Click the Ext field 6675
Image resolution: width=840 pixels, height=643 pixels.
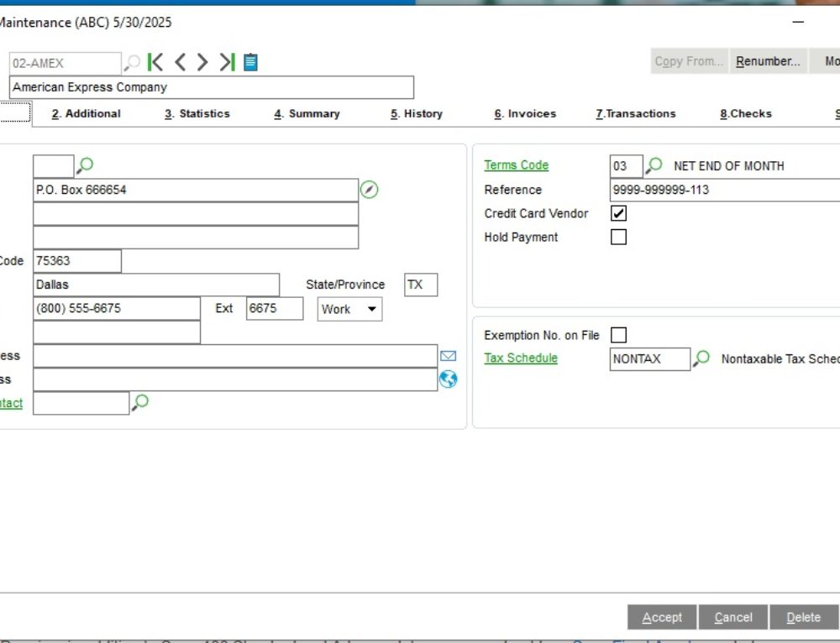275,308
